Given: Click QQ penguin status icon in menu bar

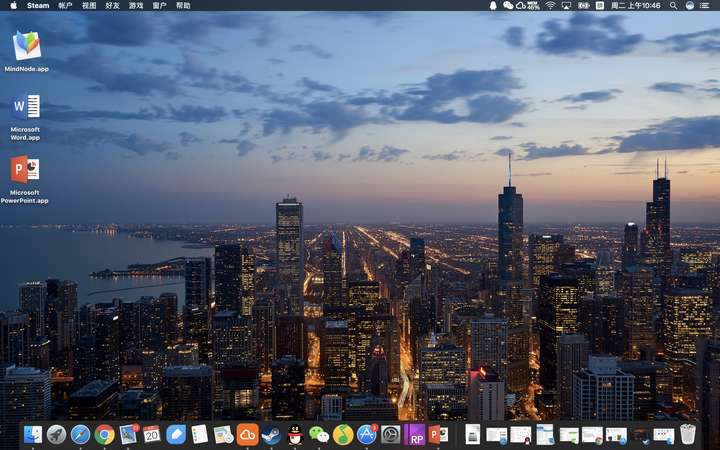Looking at the screenshot, I should (493, 6).
